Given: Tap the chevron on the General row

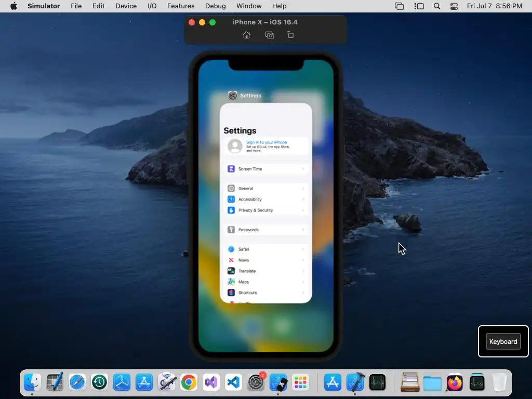Looking at the screenshot, I should point(303,188).
